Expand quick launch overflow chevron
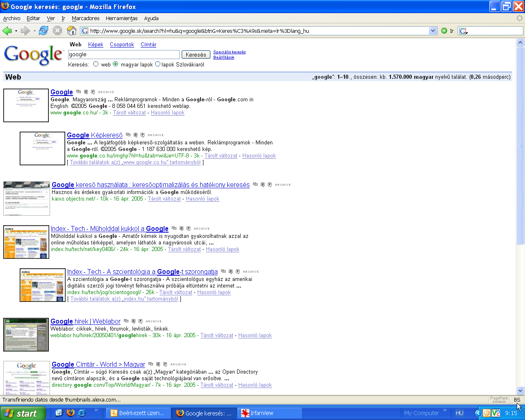 pos(96,410)
